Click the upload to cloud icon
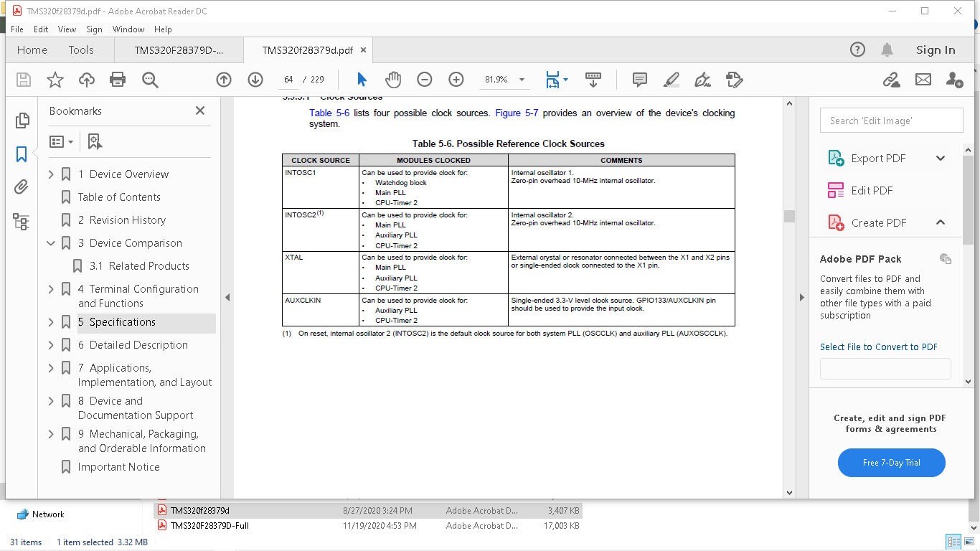 pos(87,80)
